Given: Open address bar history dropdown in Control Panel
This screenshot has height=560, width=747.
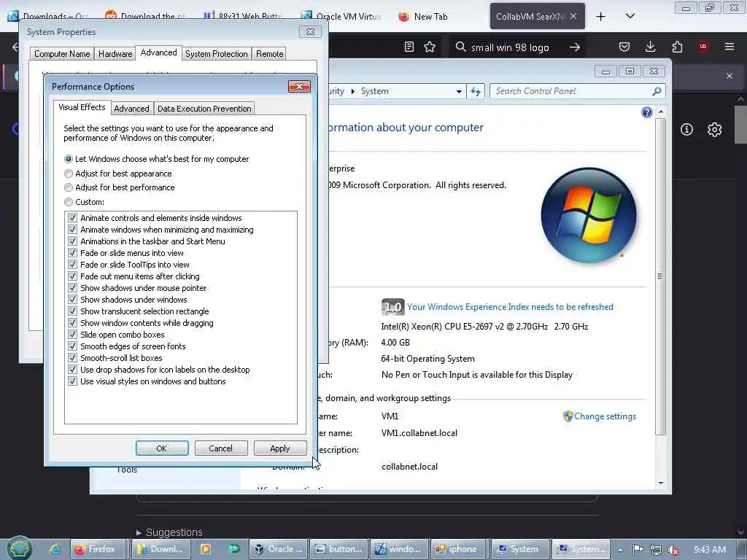Looking at the screenshot, I should (x=459, y=91).
